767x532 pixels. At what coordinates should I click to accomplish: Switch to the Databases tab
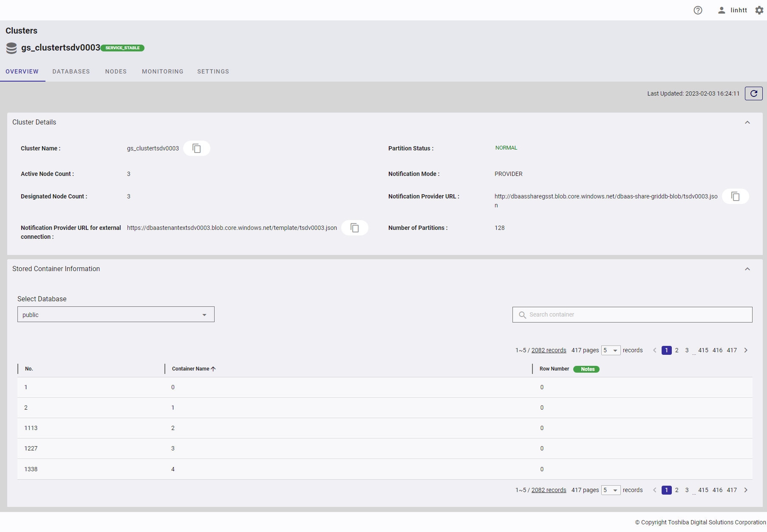pyautogui.click(x=71, y=71)
